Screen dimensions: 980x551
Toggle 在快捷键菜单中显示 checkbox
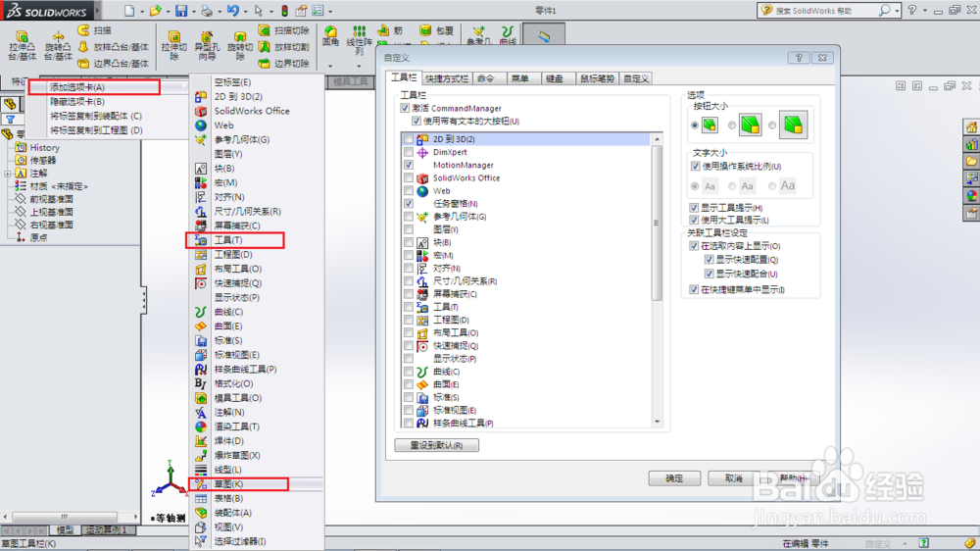tap(694, 289)
